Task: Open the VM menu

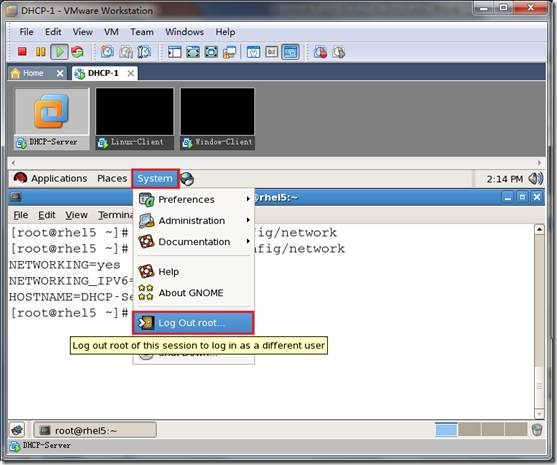Action: 111,32
